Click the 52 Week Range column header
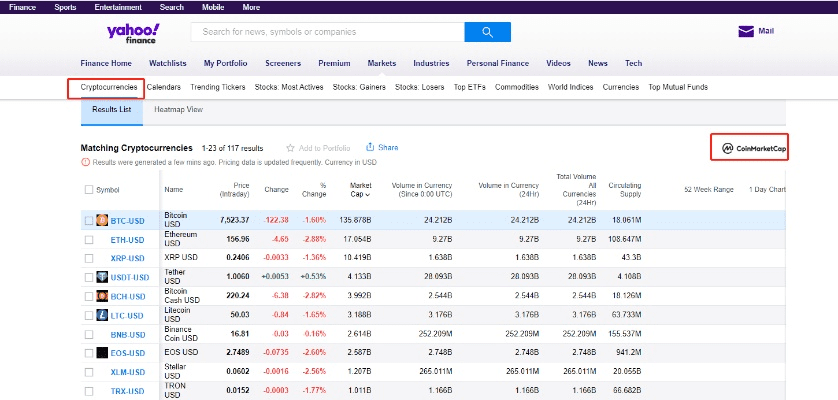 (x=708, y=189)
